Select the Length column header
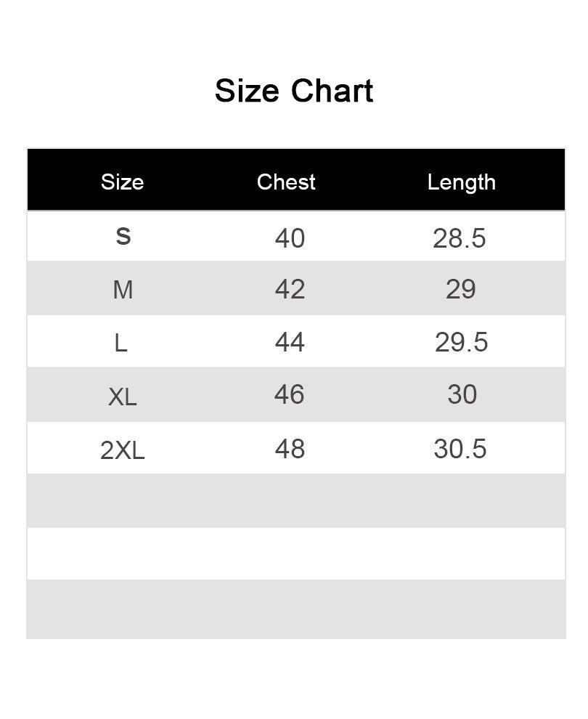The image size is (588, 719). [x=461, y=182]
